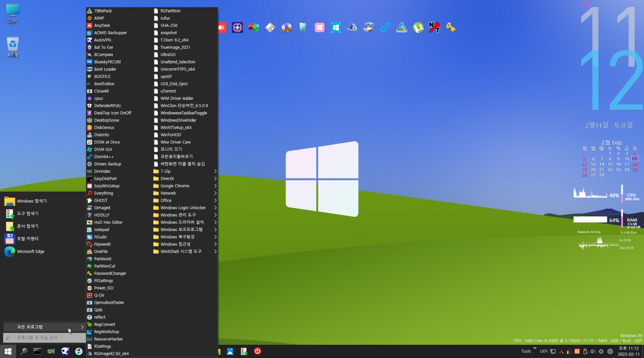Open the partition pie-chart dock icon
The image size is (644, 358).
click(x=254, y=28)
